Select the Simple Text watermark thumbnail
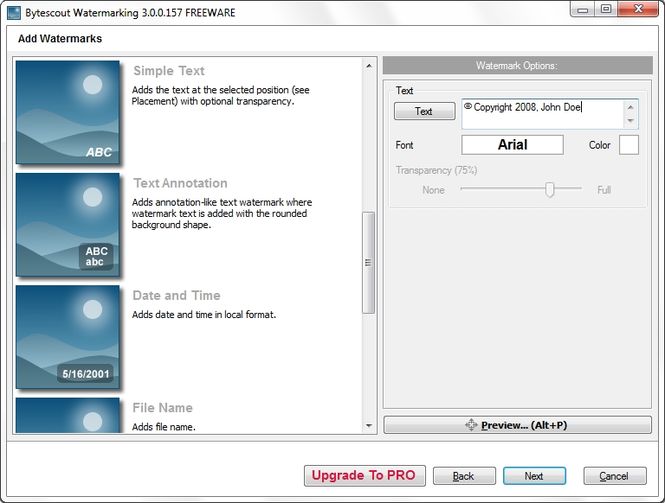Viewport: 665px width, 503px height. pos(68,112)
